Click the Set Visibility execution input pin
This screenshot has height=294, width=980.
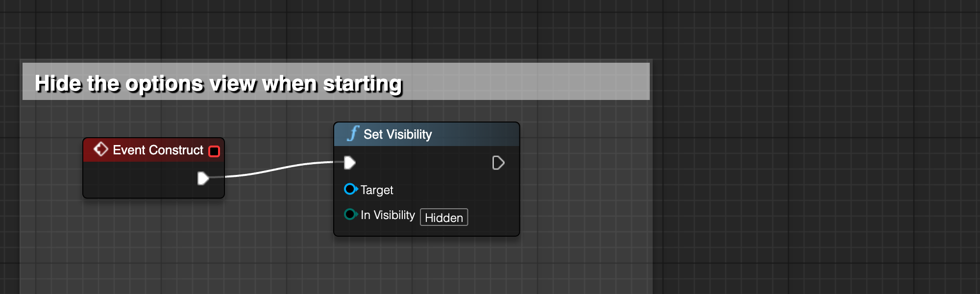point(349,163)
